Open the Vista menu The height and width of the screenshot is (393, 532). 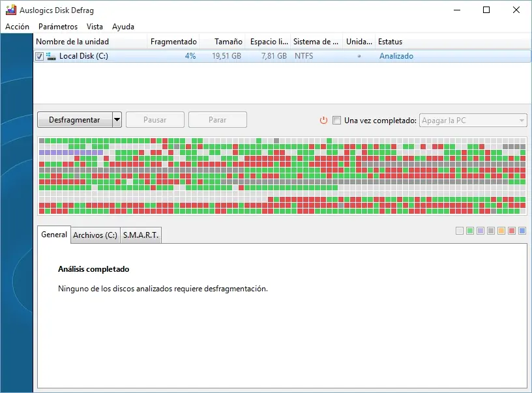pyautogui.click(x=95, y=27)
